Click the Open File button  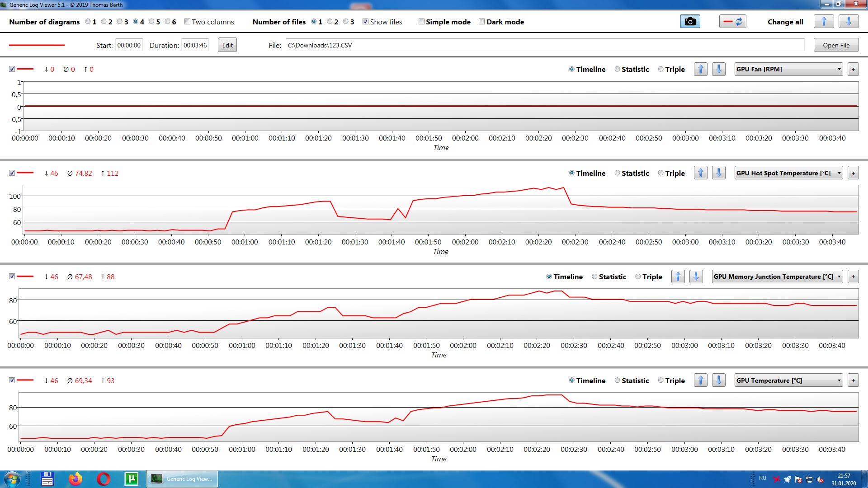click(836, 45)
